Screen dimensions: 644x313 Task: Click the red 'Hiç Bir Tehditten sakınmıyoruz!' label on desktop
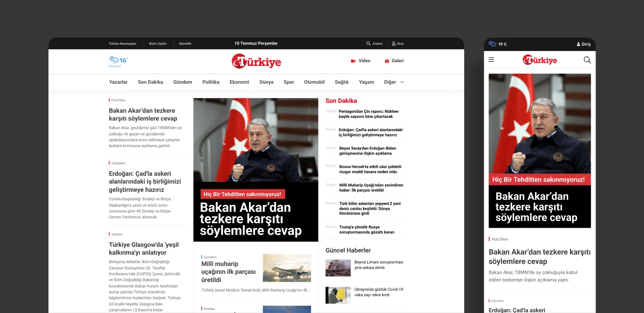click(x=242, y=194)
